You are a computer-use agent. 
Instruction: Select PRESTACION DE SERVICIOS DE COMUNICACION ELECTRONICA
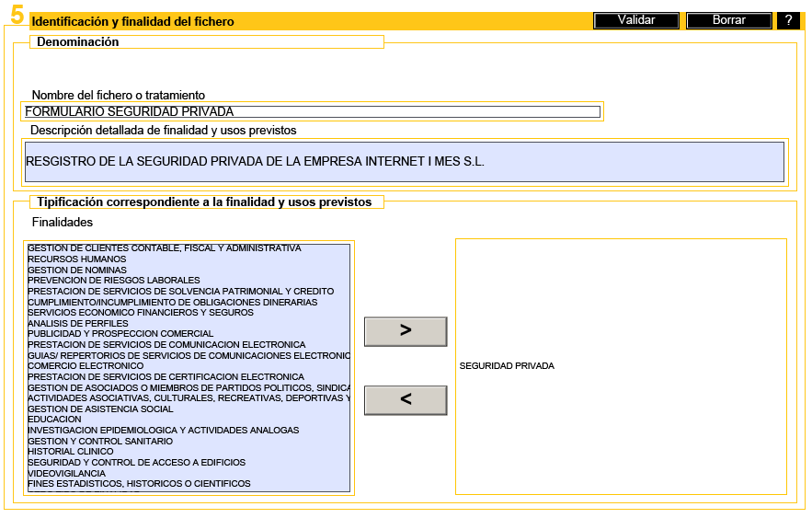166,344
